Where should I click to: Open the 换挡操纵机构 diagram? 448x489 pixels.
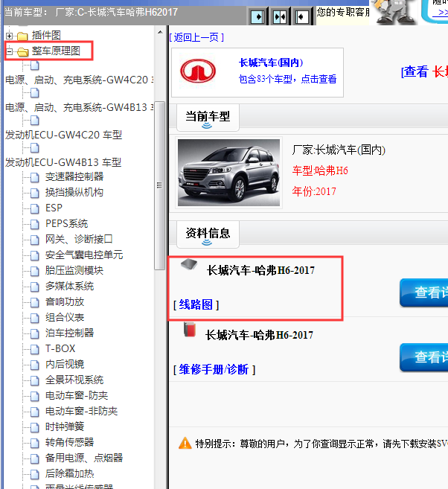[74, 193]
